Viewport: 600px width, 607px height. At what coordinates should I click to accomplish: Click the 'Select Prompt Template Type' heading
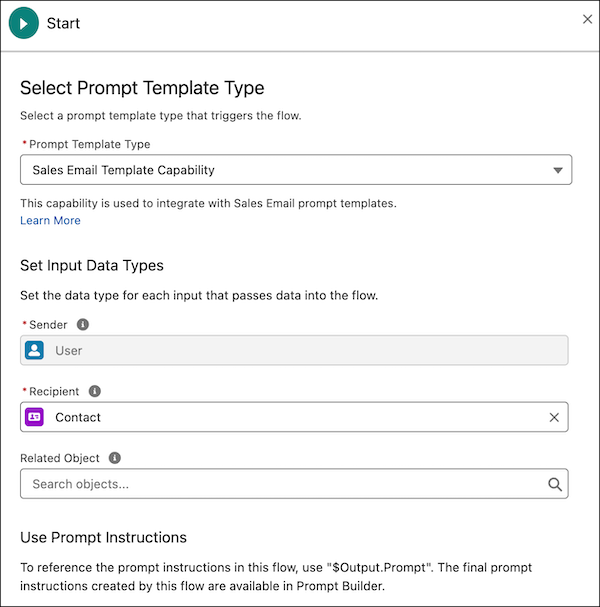pyautogui.click(x=142, y=88)
